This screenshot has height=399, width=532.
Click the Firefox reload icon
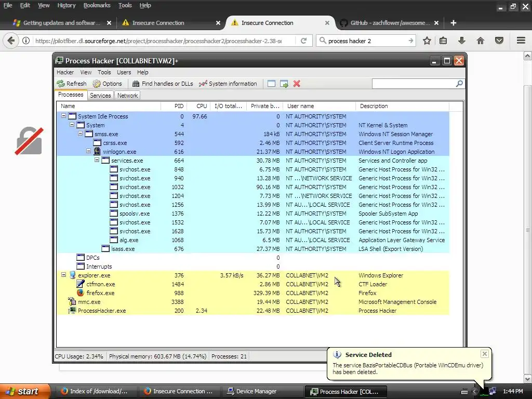[x=303, y=41]
